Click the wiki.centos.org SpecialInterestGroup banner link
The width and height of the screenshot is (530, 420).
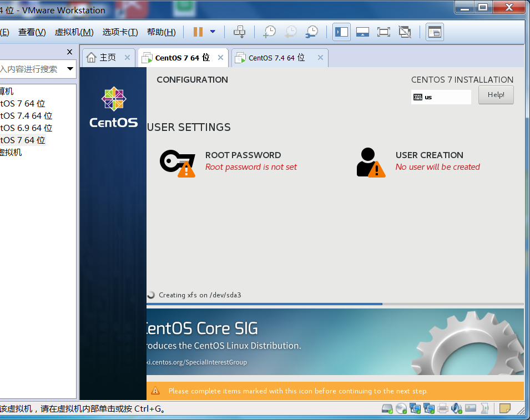pyautogui.click(x=196, y=362)
